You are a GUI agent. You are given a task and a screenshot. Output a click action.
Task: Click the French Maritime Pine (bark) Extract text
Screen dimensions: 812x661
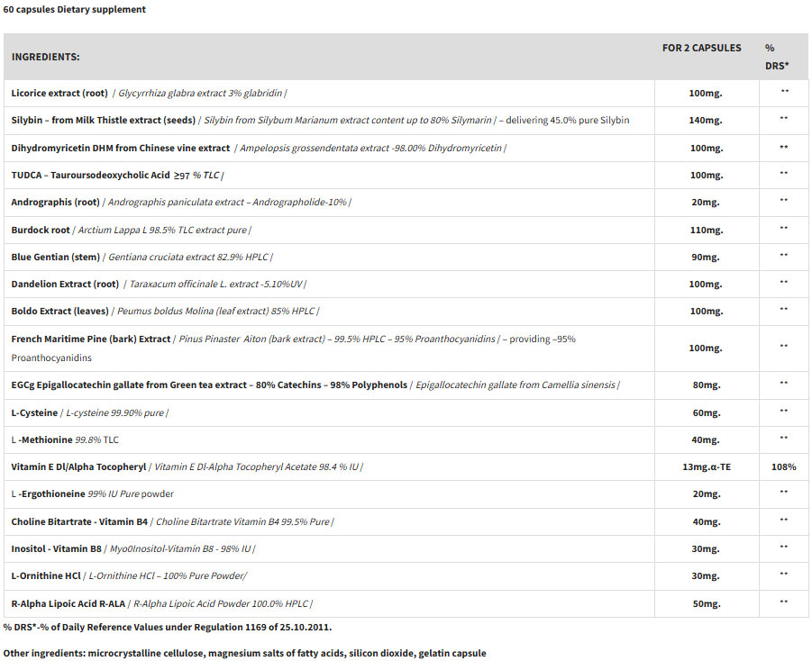pos(91,339)
